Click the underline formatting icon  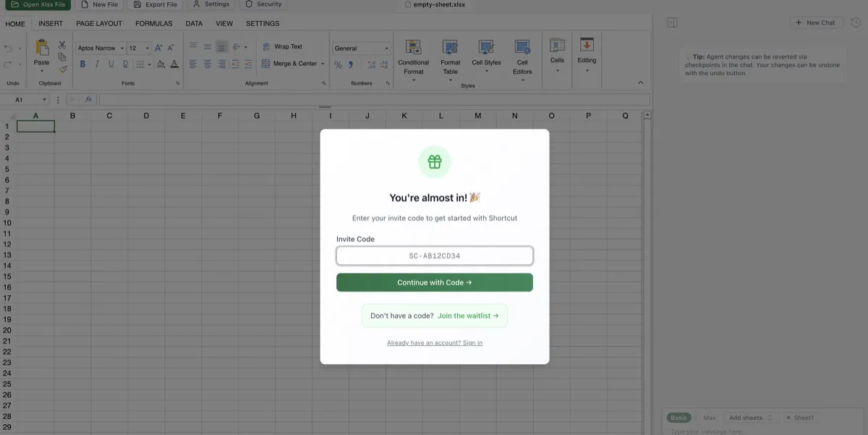109,64
